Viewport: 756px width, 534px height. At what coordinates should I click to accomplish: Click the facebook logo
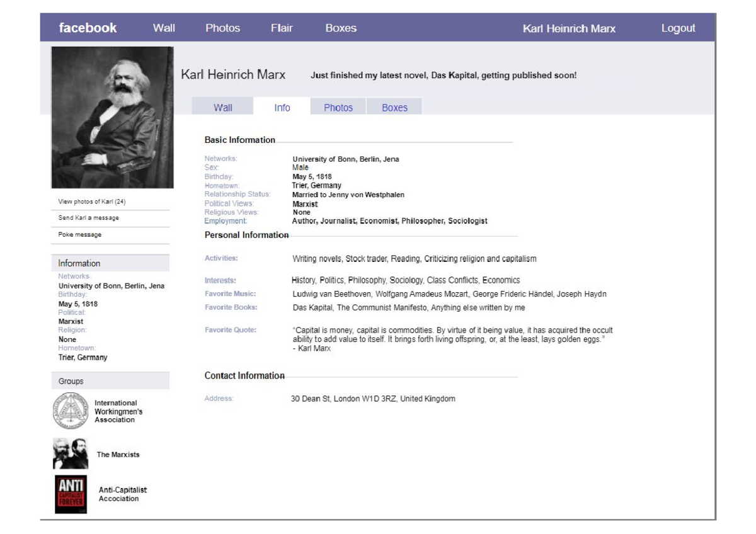(88, 28)
